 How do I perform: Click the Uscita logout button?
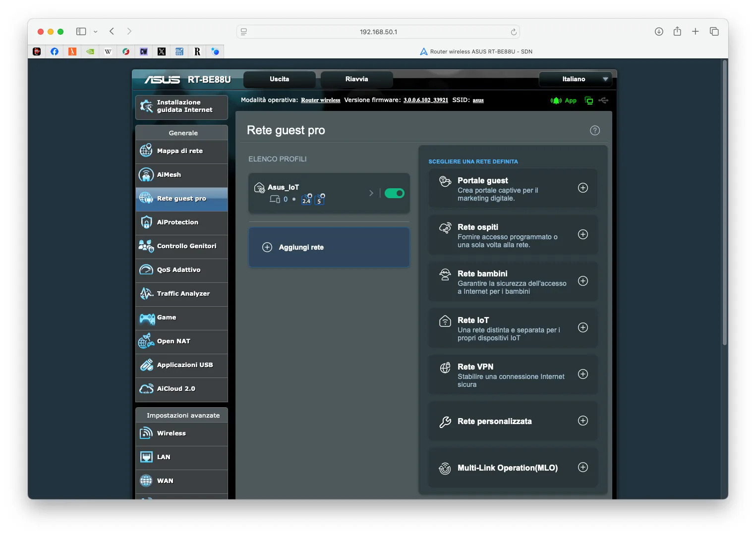coord(280,79)
